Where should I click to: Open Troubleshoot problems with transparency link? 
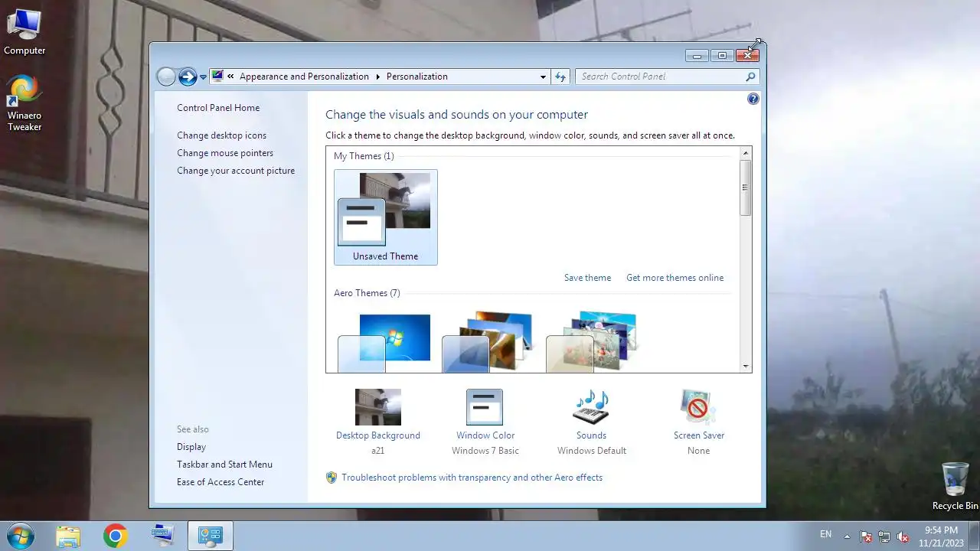pos(472,478)
